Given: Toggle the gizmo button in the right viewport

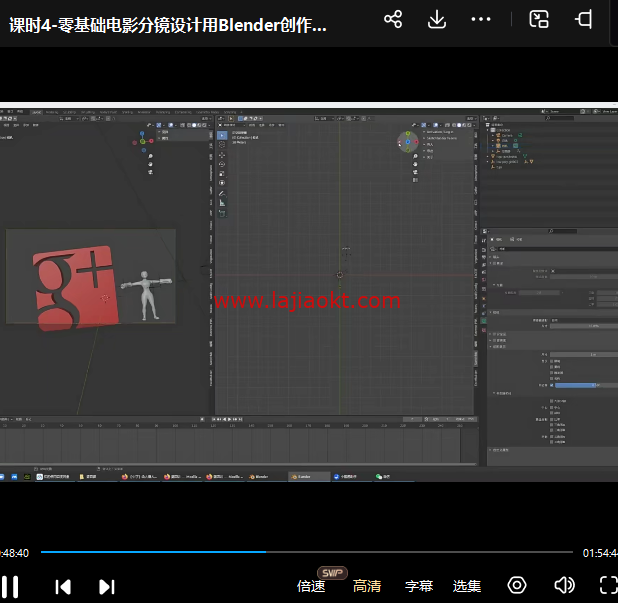Looking at the screenshot, I should 424,125.
